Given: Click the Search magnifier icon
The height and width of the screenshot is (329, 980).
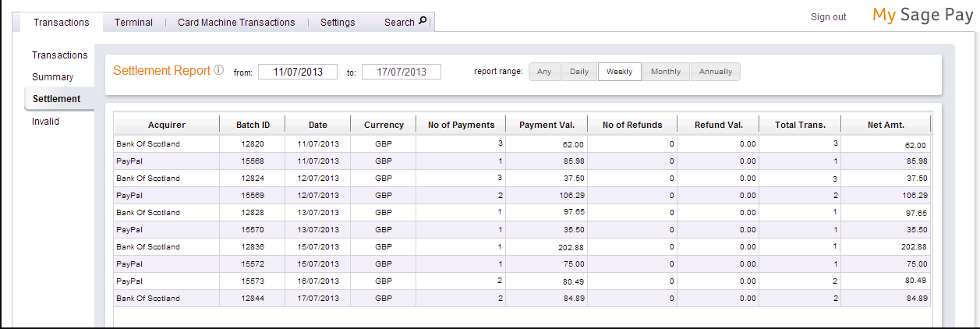Looking at the screenshot, I should 423,22.
